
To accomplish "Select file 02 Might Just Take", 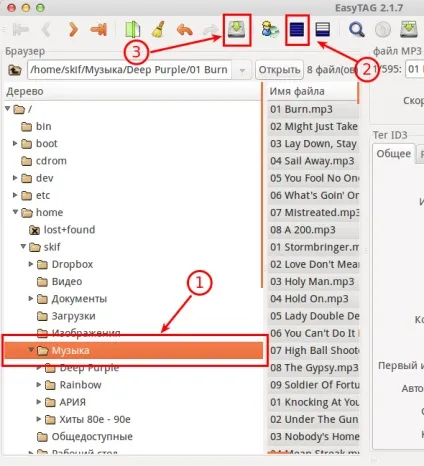I will coord(313,127).
